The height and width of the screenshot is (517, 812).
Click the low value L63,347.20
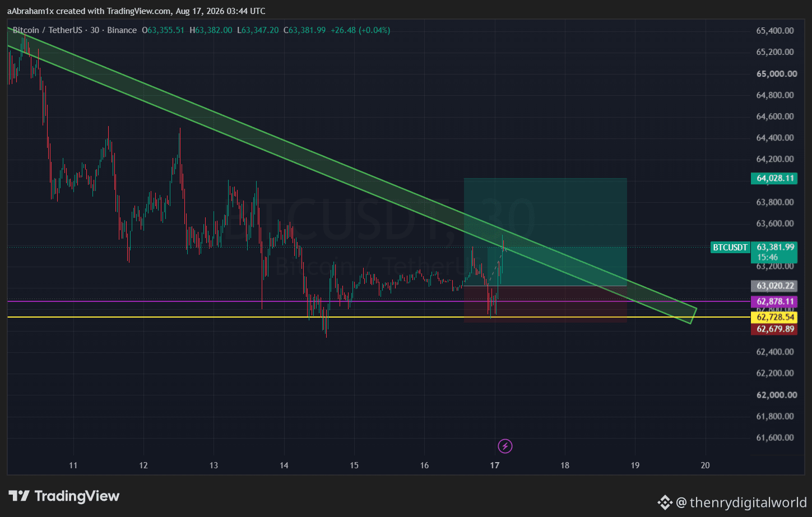click(258, 30)
